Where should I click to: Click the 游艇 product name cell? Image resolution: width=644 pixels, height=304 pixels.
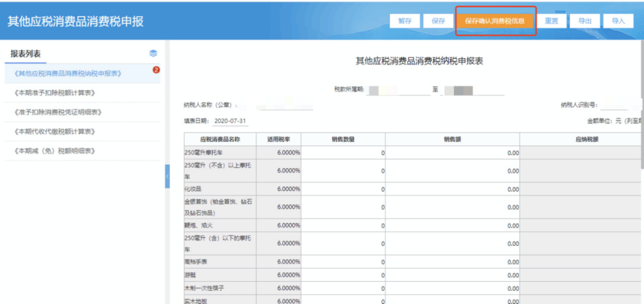point(220,275)
